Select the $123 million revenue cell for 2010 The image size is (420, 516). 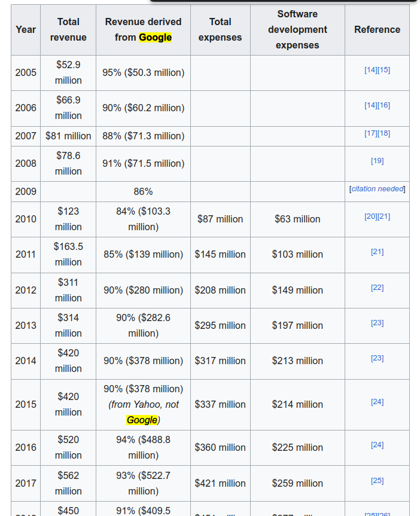click(68, 219)
